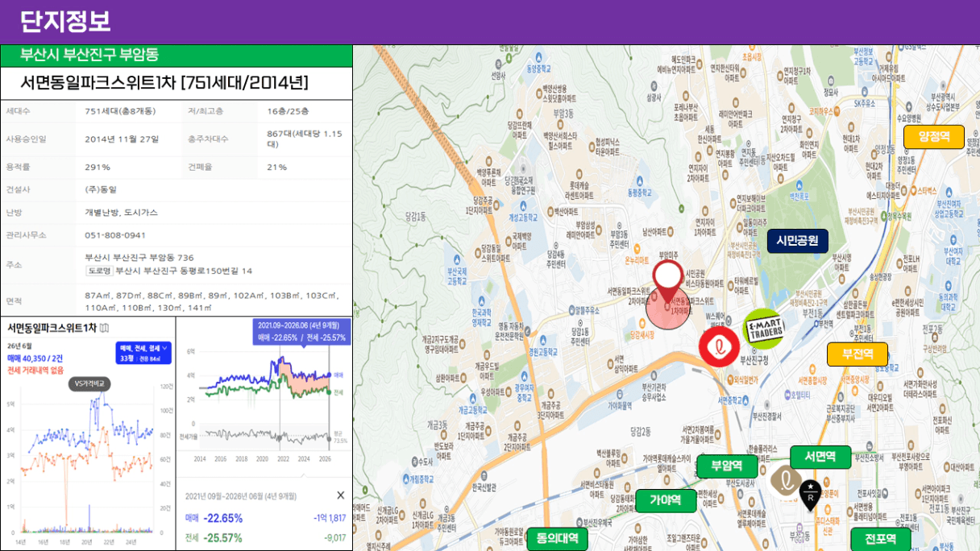Screen dimensions: 980x551
Task: Select the green 부암역 station label
Action: point(727,466)
